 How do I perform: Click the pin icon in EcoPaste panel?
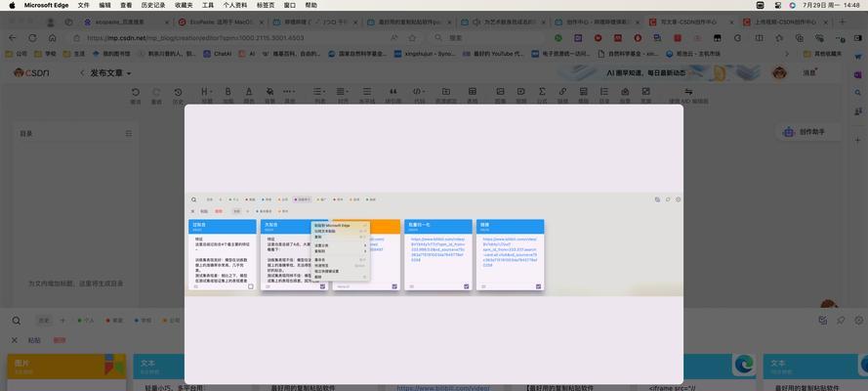point(841,320)
